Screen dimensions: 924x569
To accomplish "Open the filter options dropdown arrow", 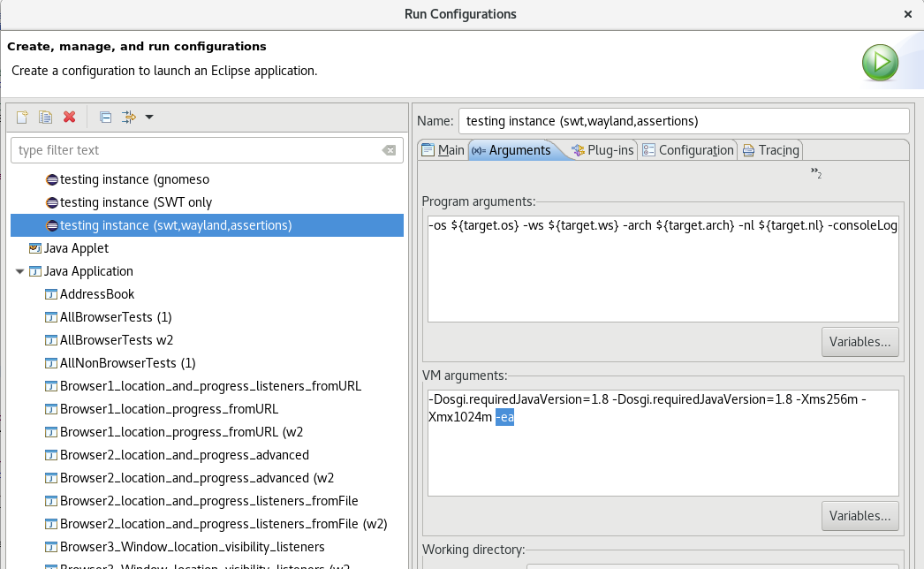I will pos(148,118).
